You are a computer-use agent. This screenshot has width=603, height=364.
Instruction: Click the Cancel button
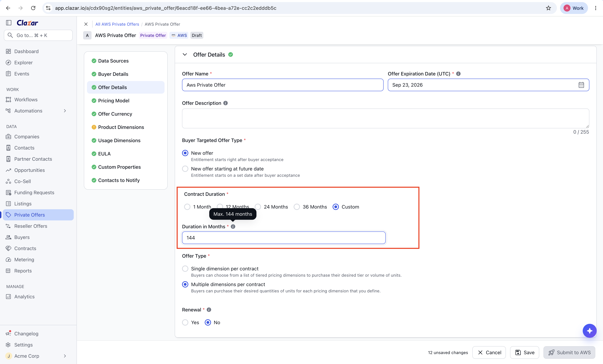[x=489, y=352]
